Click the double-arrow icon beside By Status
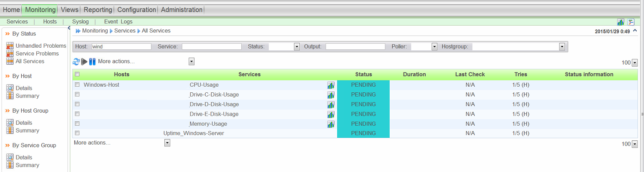The image size is (644, 172). 8,34
